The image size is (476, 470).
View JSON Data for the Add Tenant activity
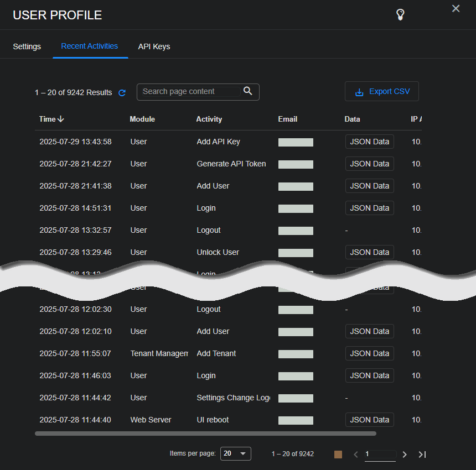[x=369, y=353]
